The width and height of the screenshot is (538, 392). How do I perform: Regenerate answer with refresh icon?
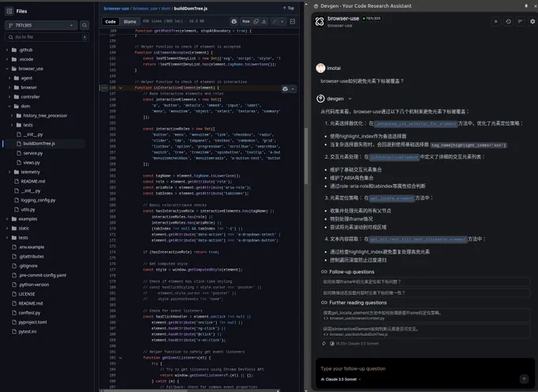(324, 343)
